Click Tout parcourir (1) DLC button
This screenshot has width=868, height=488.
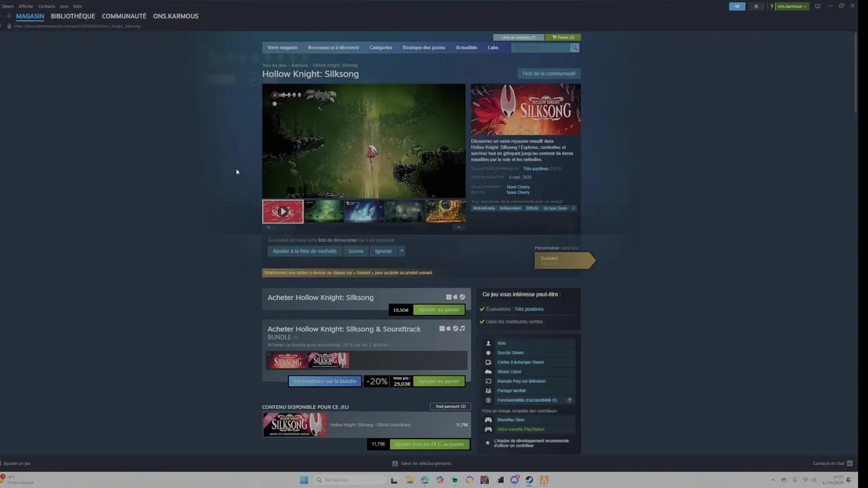coord(450,407)
